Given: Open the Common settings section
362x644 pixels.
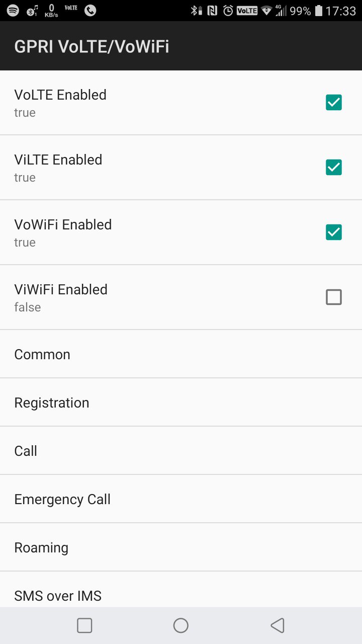Looking at the screenshot, I should pyautogui.click(x=42, y=354).
